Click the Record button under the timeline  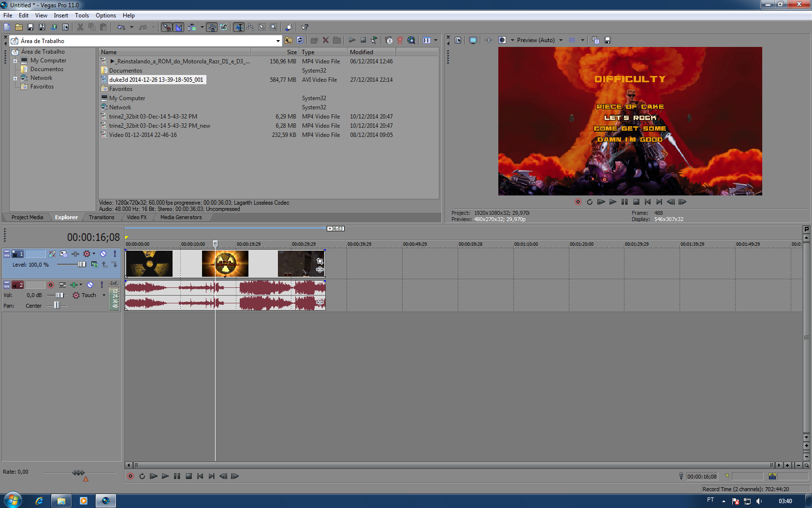pos(130,477)
